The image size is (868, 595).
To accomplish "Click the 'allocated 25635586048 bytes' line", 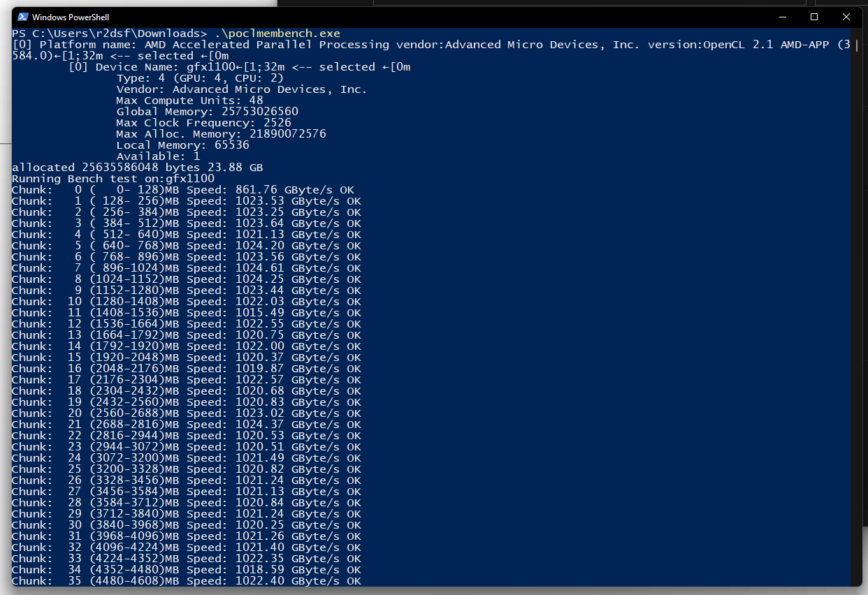I will [138, 168].
